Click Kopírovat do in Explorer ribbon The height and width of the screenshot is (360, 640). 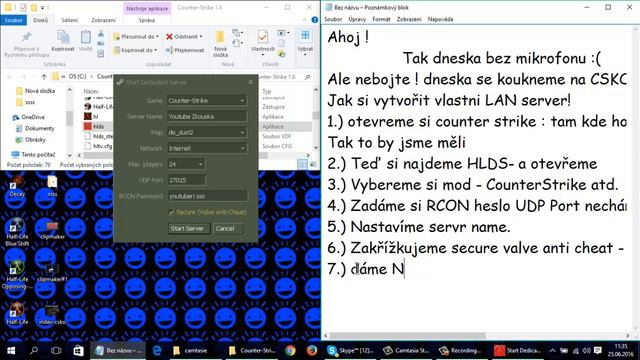click(x=136, y=50)
